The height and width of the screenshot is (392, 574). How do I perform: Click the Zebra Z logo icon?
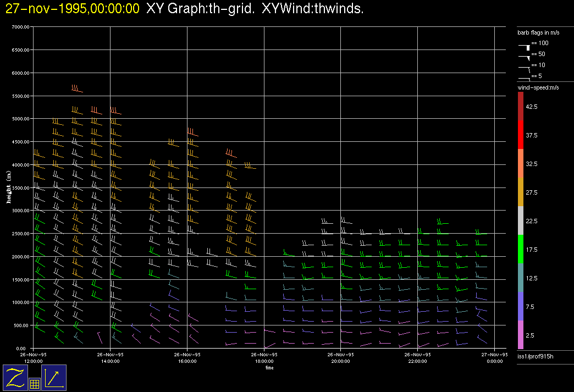point(15,378)
